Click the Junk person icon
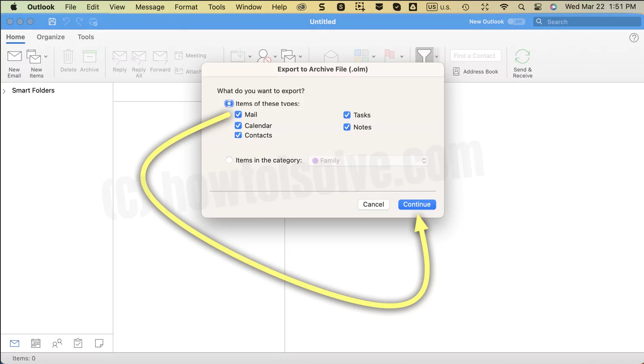This screenshot has height=364, width=644. point(264,55)
